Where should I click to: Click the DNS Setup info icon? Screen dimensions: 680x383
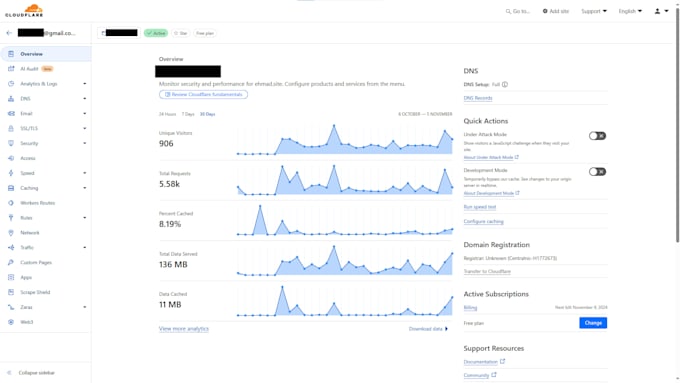[x=505, y=85]
